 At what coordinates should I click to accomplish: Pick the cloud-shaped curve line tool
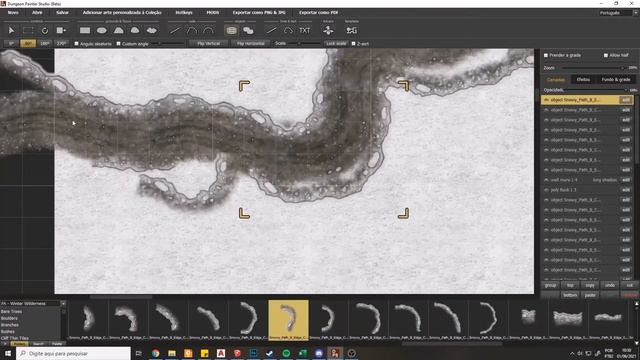pyautogui.click(x=288, y=30)
